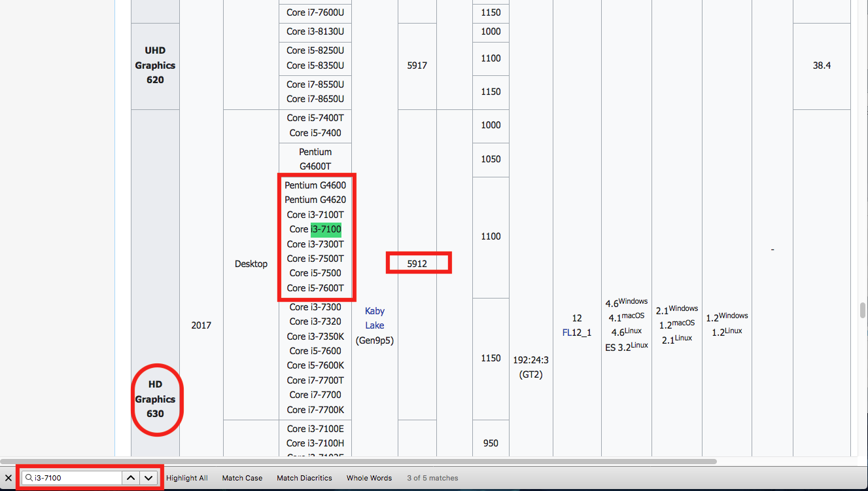Click Core i7-7600U text

(315, 12)
